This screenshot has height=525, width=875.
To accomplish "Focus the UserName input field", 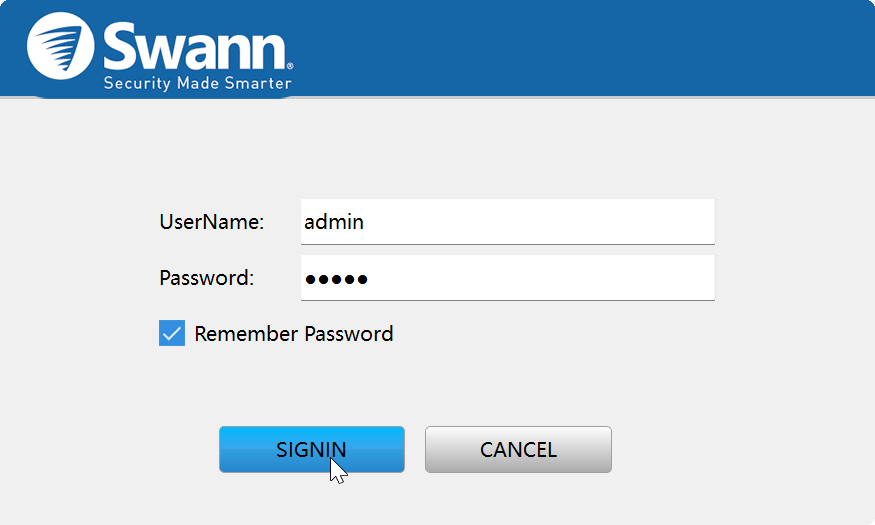I will click(x=507, y=221).
